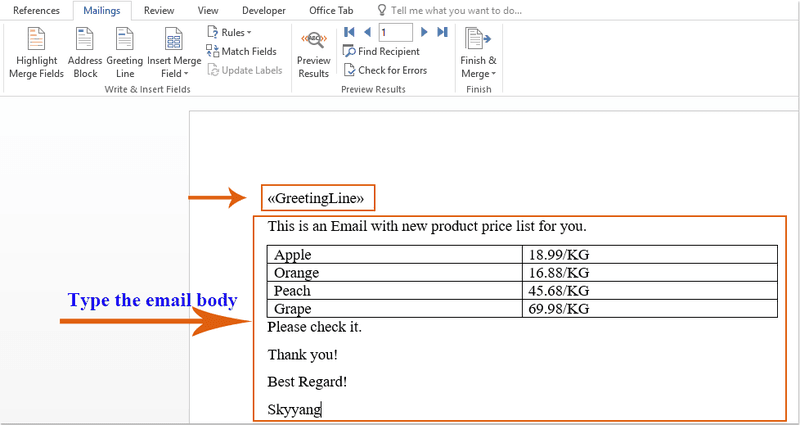Click the 16.88/KG price cell

pos(649,272)
